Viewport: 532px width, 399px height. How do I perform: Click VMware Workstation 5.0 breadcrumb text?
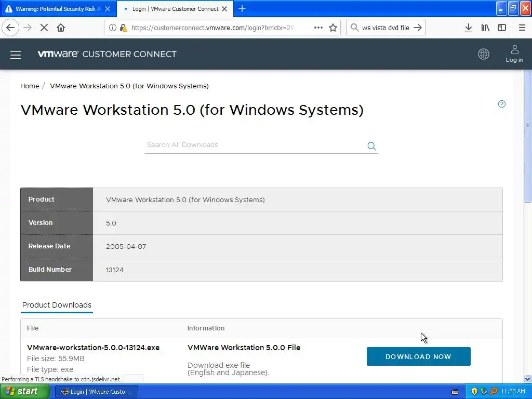point(129,86)
